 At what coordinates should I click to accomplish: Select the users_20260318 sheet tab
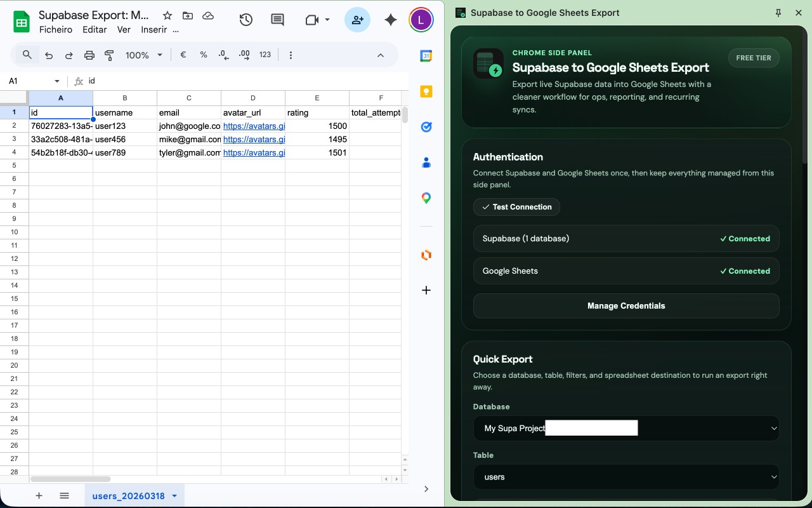tap(128, 496)
